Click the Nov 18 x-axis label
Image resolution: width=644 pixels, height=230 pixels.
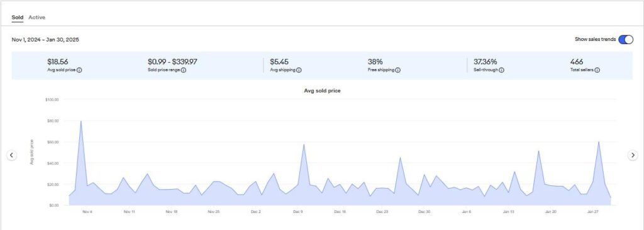[x=172, y=212]
